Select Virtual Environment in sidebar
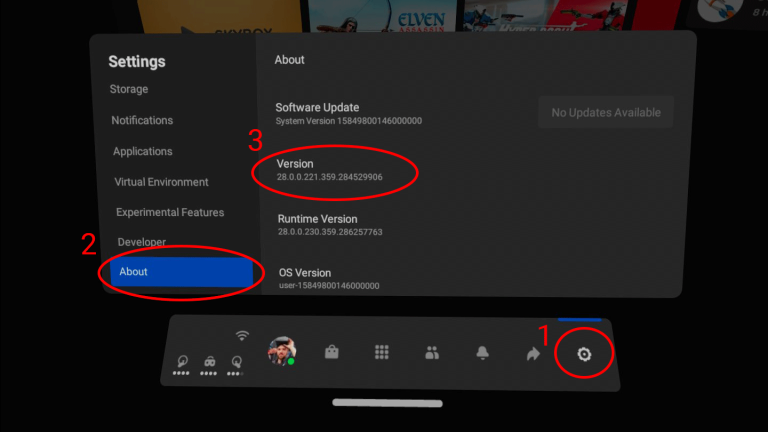Image resolution: width=768 pixels, height=432 pixels. pyautogui.click(x=162, y=182)
